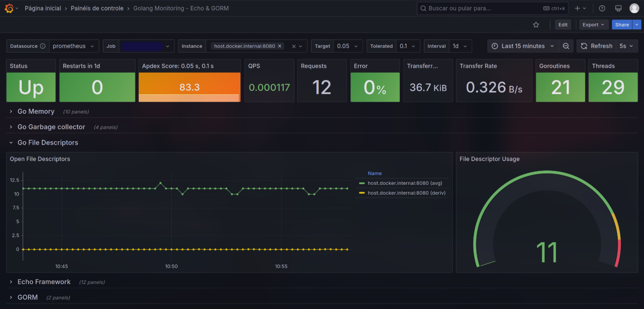Expand the Go Memory row
Screen dimensions: 644x309
pos(36,111)
